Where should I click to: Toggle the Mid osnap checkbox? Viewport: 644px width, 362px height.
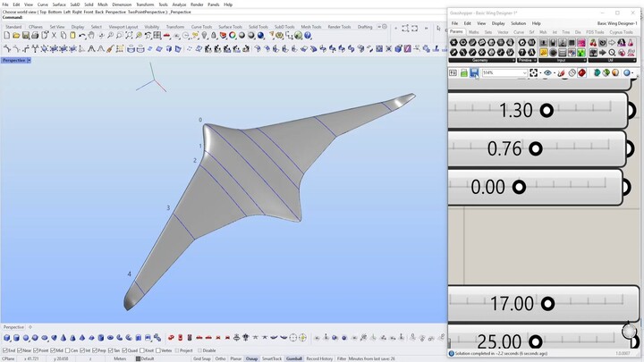(55, 350)
